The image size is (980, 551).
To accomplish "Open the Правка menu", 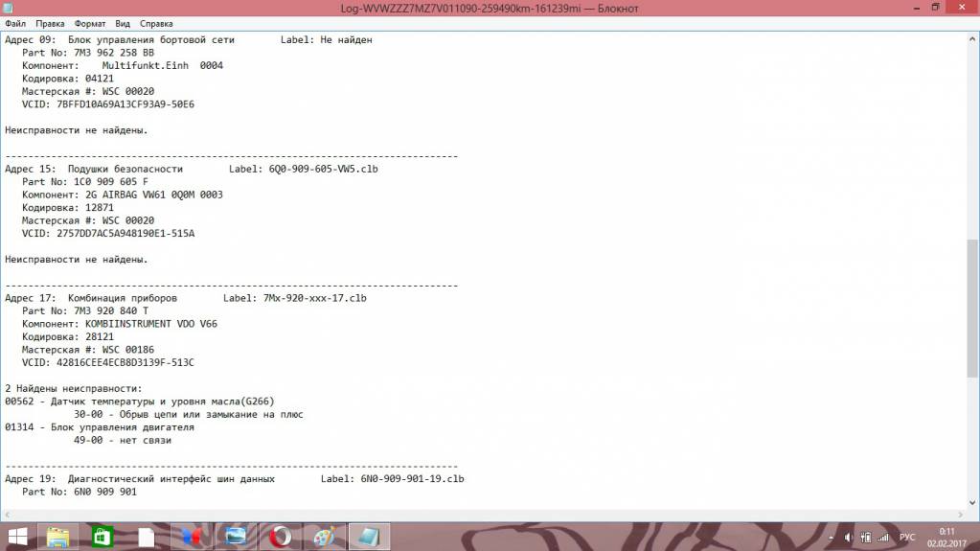I will pyautogui.click(x=51, y=22).
